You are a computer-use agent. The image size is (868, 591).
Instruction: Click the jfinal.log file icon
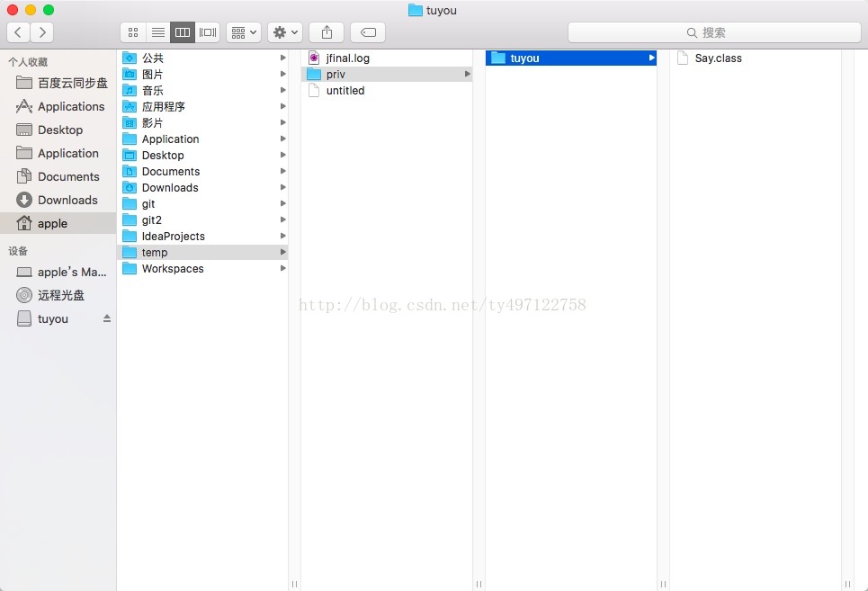[314, 58]
